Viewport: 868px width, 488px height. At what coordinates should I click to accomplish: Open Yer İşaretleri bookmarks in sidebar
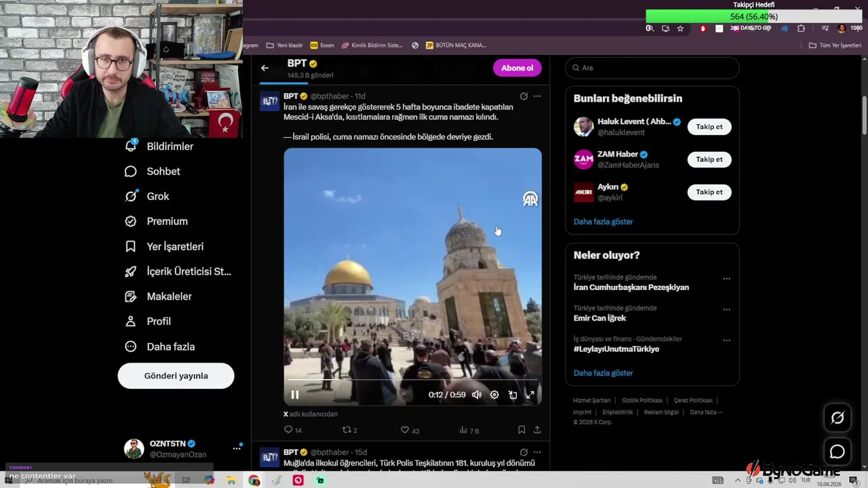coord(163,247)
